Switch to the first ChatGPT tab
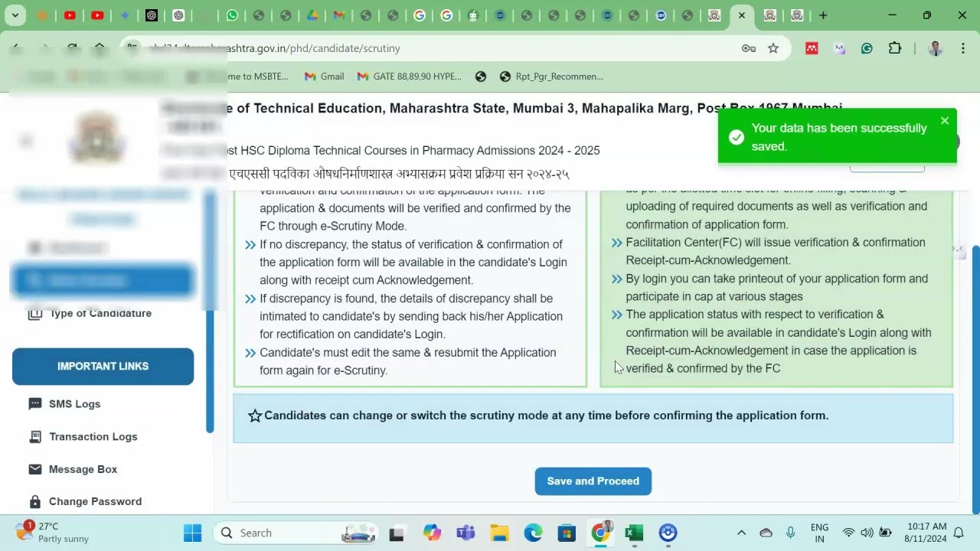 152,15
